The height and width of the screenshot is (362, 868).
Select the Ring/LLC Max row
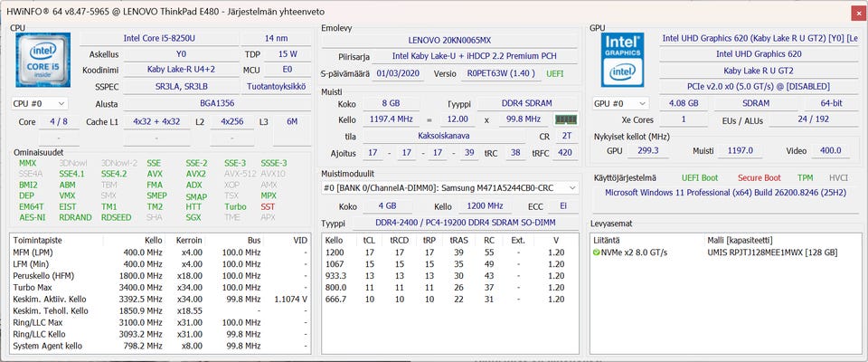click(160, 323)
